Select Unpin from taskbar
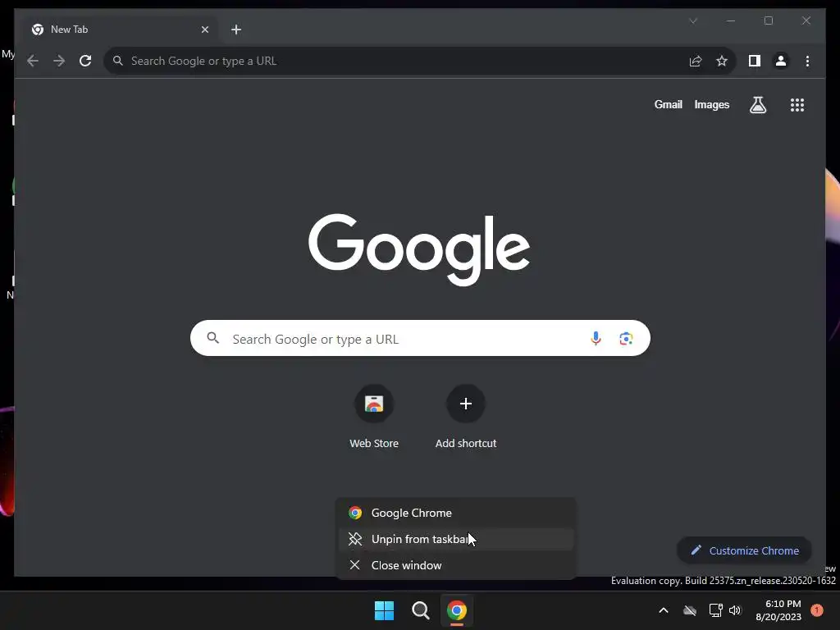This screenshot has height=630, width=840. click(x=456, y=539)
